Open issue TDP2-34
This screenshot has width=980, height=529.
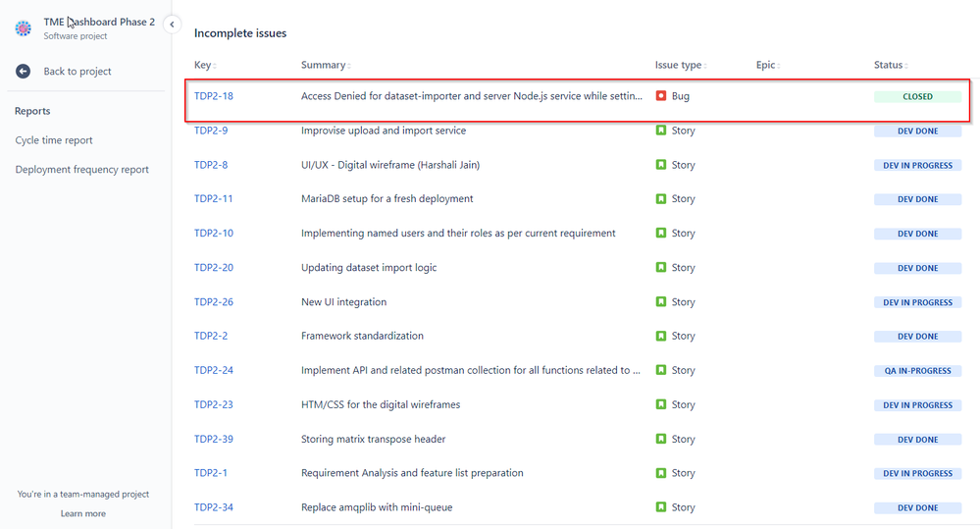pyautogui.click(x=214, y=507)
